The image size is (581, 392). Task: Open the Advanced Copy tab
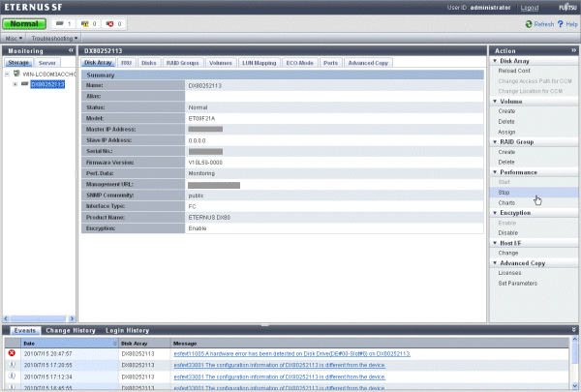pyautogui.click(x=368, y=63)
